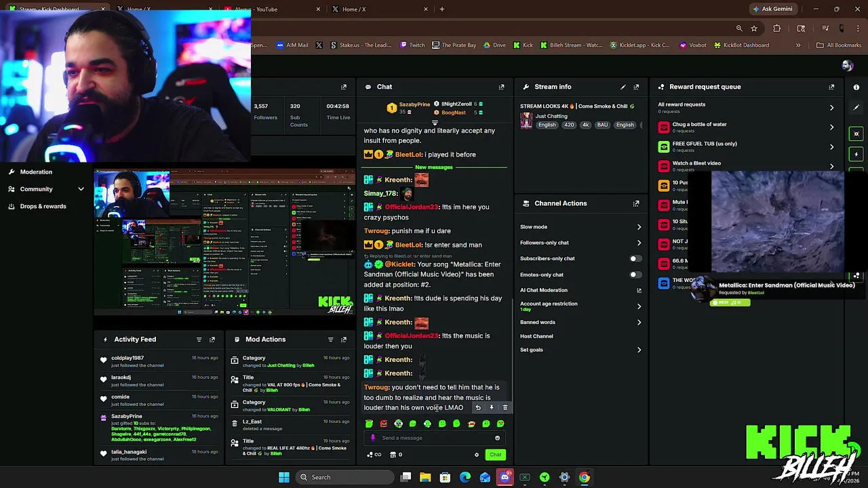The width and height of the screenshot is (868, 488).
Task: Click the green Chat send button
Action: pos(496,455)
